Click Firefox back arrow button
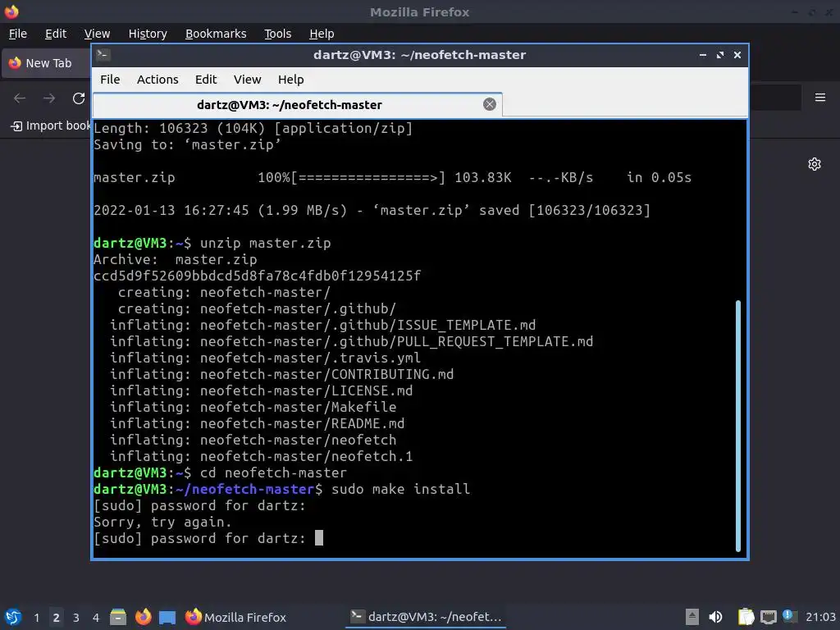Viewport: 840px width, 630px height. (x=20, y=98)
